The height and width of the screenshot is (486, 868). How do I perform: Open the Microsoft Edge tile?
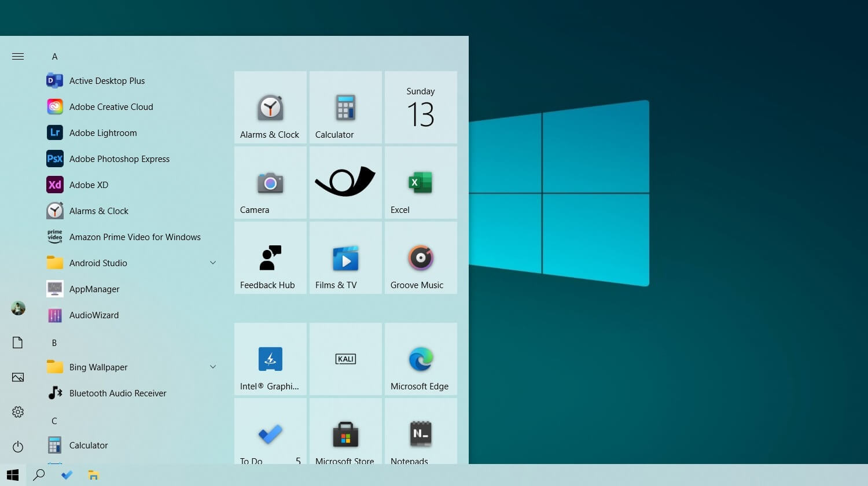(x=421, y=359)
